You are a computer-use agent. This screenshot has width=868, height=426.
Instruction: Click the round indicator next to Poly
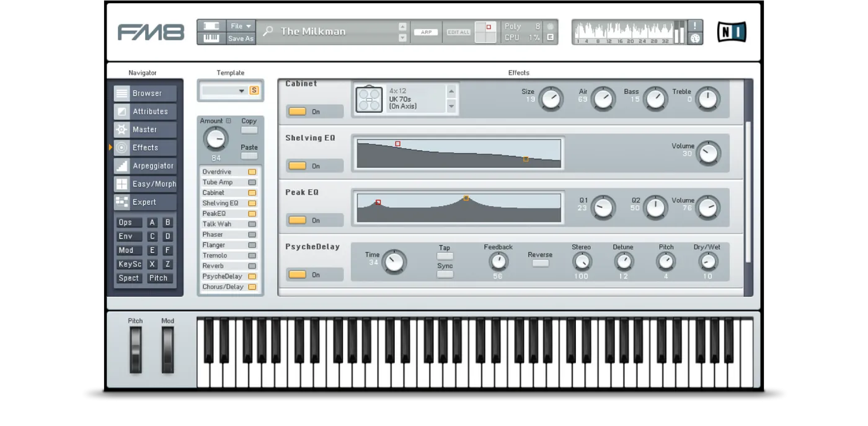coord(550,27)
